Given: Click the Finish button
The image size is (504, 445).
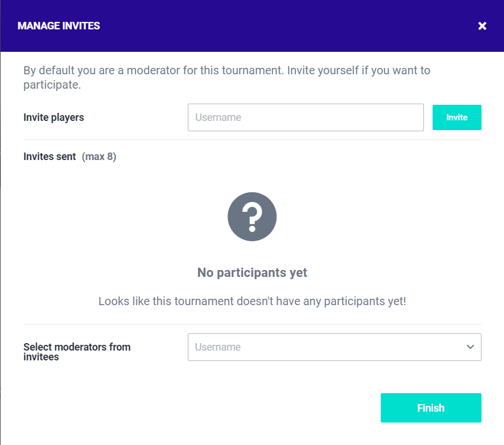Looking at the screenshot, I should (x=431, y=408).
